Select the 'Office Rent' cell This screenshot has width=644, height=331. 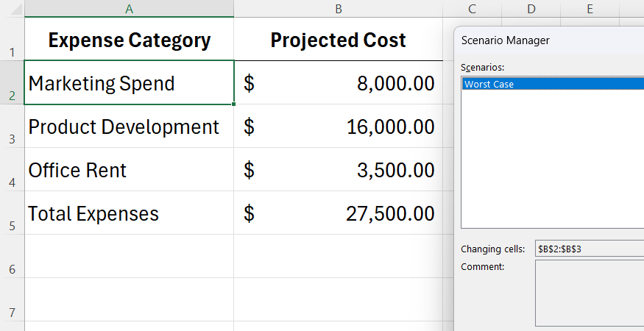coord(129,169)
